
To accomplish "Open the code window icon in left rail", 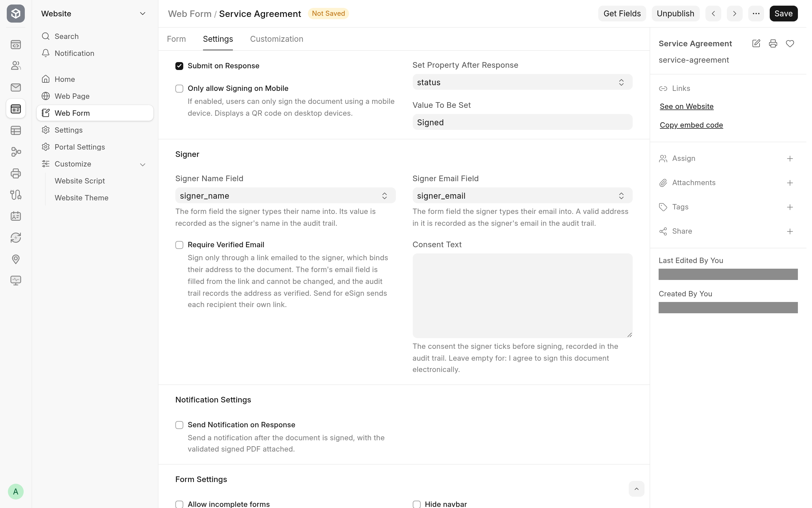I will (x=16, y=44).
